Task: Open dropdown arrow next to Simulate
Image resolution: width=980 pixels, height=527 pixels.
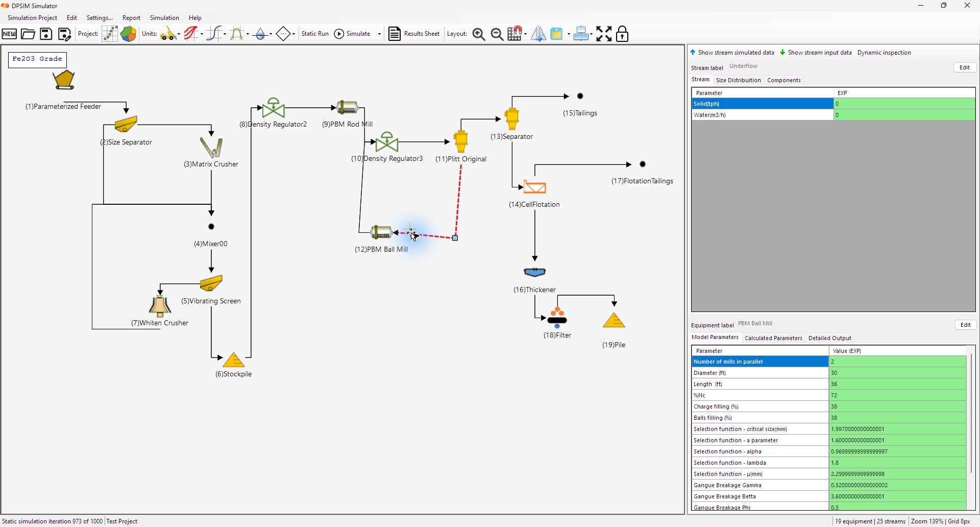Action: pos(379,34)
